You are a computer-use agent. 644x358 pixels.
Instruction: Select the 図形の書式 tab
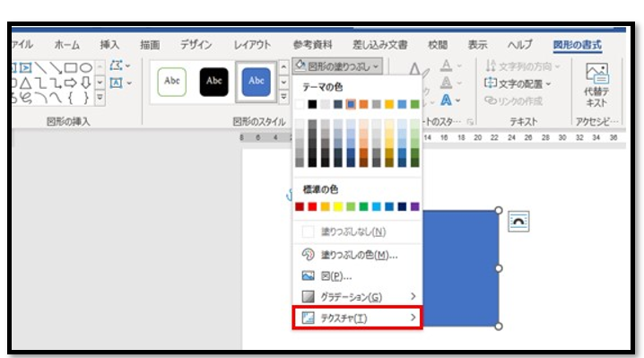click(x=578, y=44)
